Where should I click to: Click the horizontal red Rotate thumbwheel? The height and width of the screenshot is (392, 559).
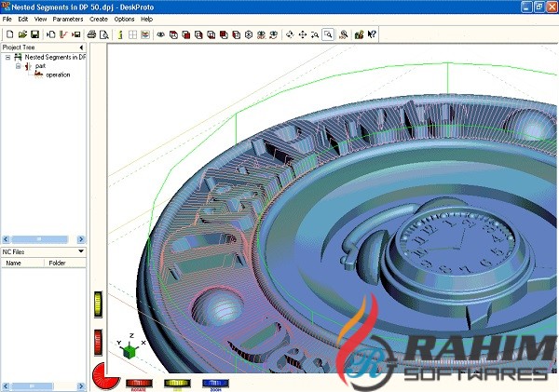(139, 384)
